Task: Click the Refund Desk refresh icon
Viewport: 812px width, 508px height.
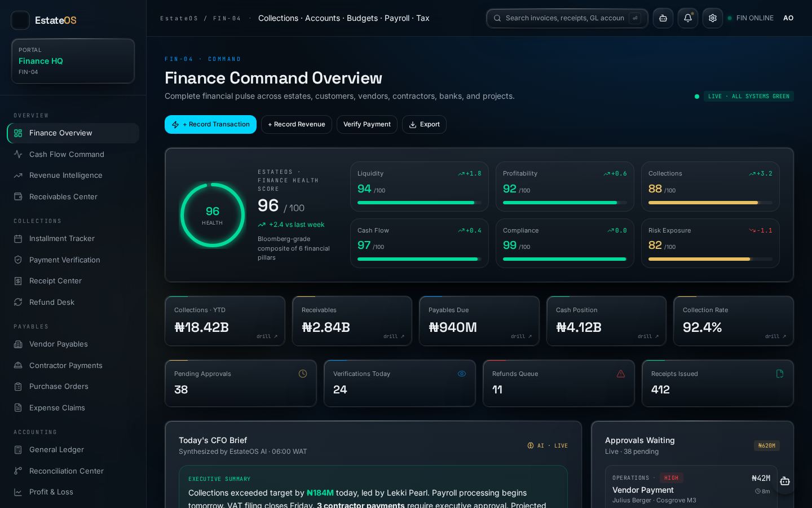Action: coord(18,302)
